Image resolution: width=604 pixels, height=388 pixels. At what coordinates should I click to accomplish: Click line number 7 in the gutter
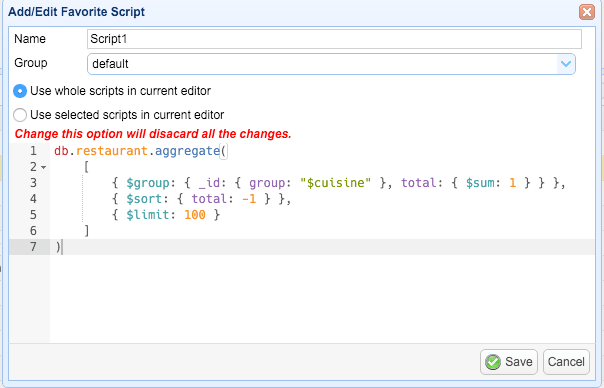[x=34, y=247]
